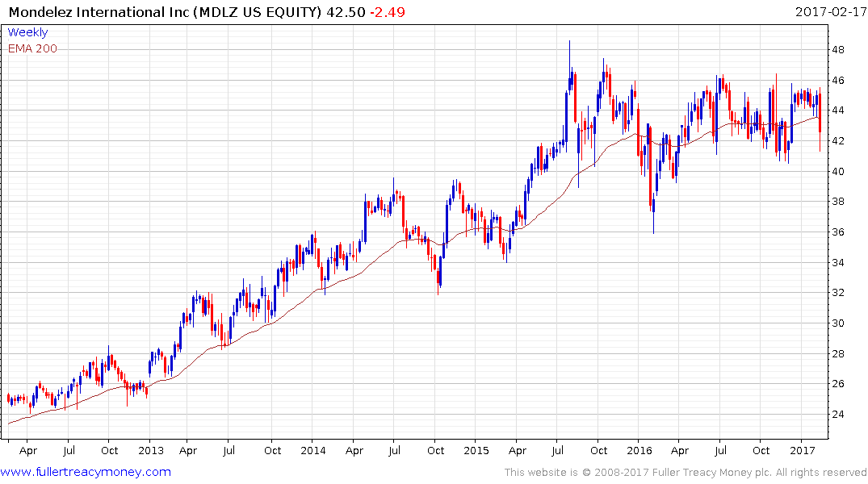Screen dimensions: 868x484
Task: Click the y-axis label 48
Action: [837, 50]
